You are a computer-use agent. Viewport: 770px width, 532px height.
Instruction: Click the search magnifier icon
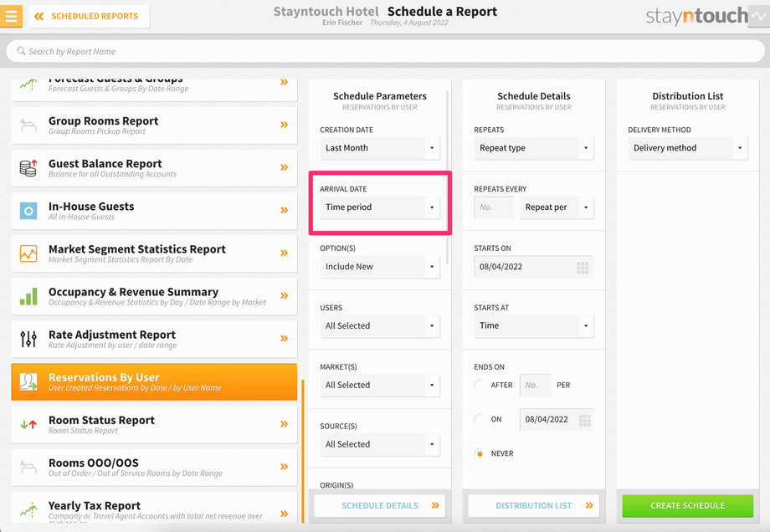pos(21,51)
